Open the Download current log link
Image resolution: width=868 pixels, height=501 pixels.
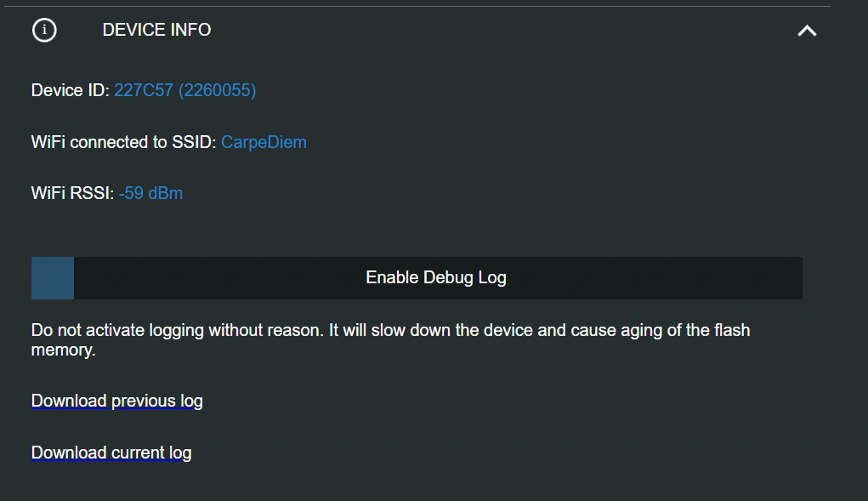[111, 453]
